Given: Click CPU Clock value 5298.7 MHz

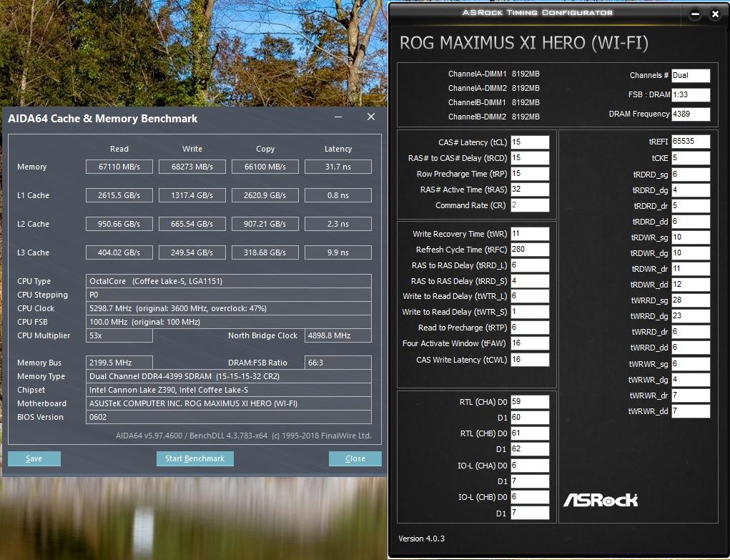Looking at the screenshot, I should point(229,308).
